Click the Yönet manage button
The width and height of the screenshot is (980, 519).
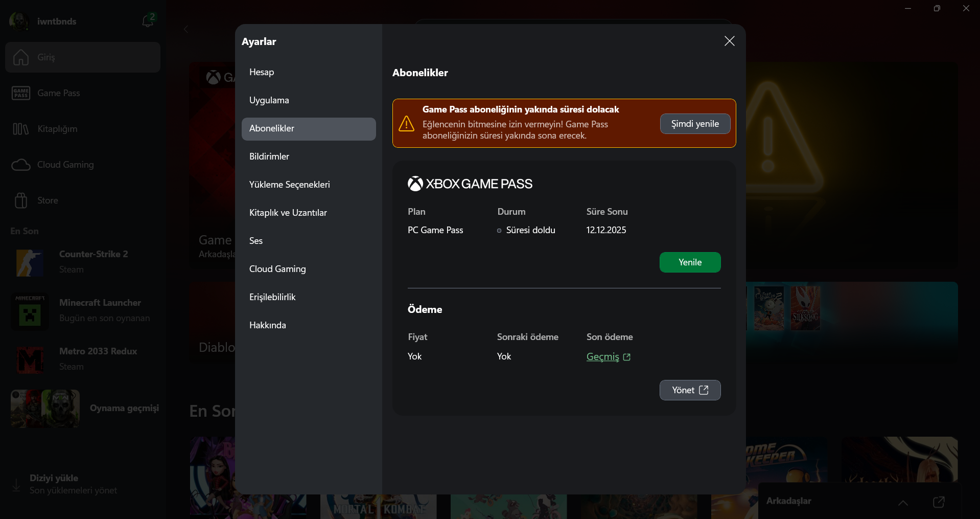(690, 390)
